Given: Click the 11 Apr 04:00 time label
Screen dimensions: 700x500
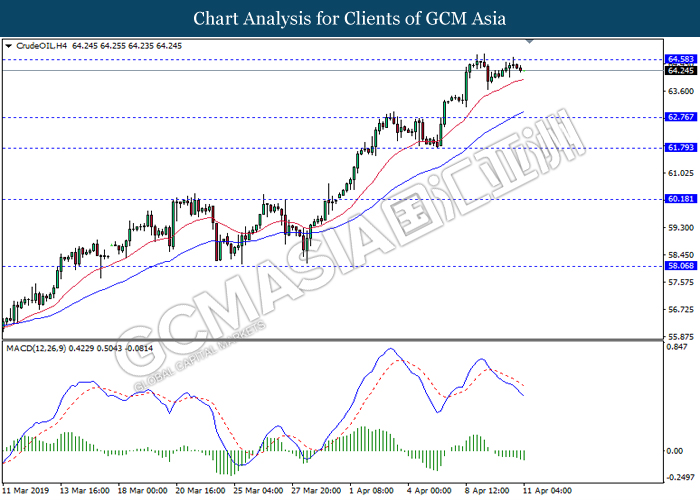Looking at the screenshot, I should coord(547,491).
